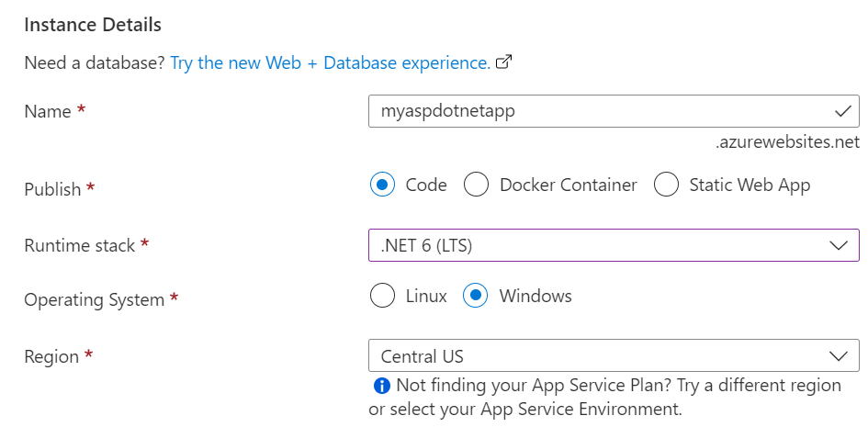Focus the Name field containing myaspdotnetapp
Viewport: 868px width, 427px height.
pyautogui.click(x=597, y=112)
